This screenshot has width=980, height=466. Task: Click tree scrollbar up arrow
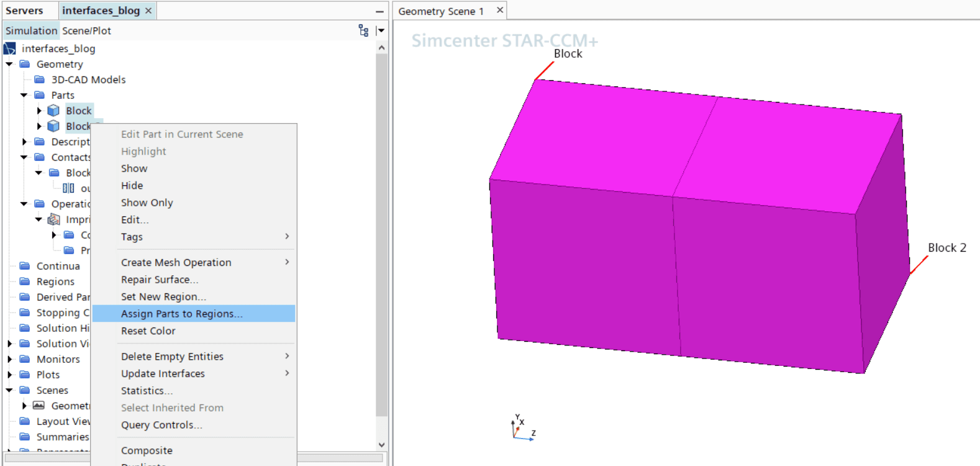(382, 48)
